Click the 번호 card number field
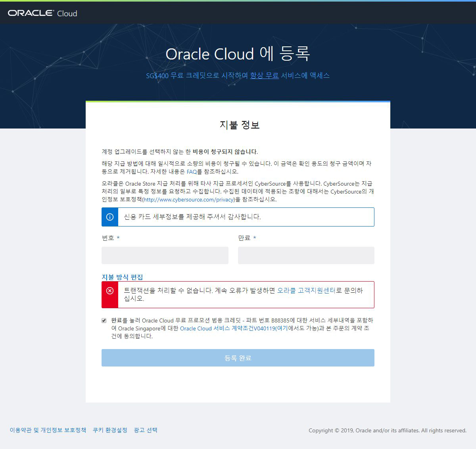476x449 pixels. point(165,255)
